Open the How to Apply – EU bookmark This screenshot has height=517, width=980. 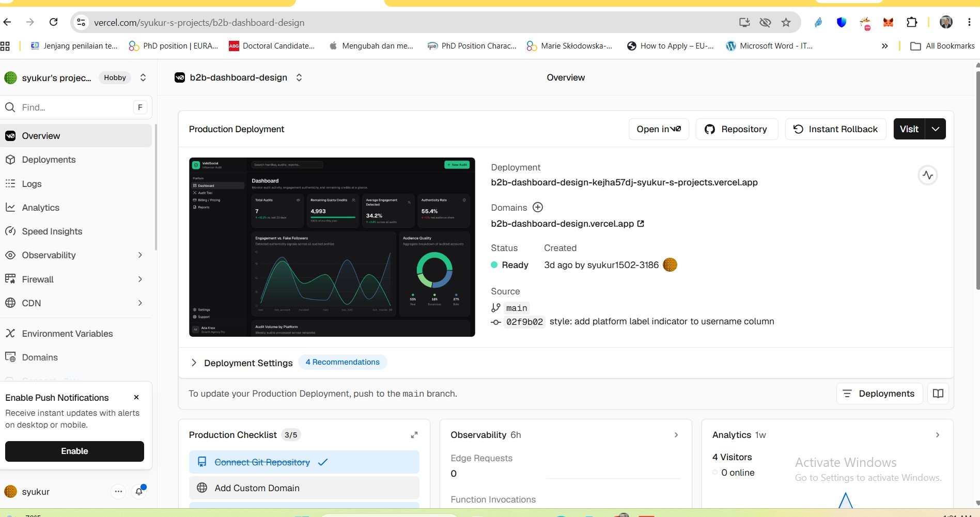coord(670,46)
